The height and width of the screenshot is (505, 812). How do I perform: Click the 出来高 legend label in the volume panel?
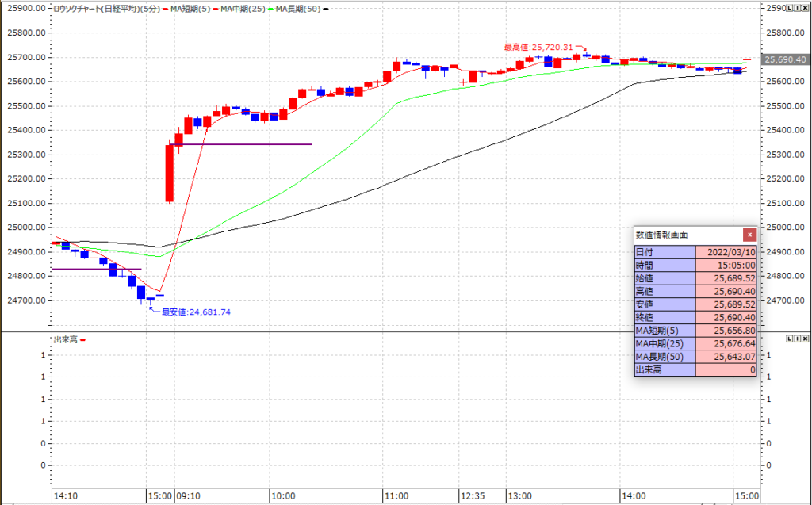coord(66,340)
